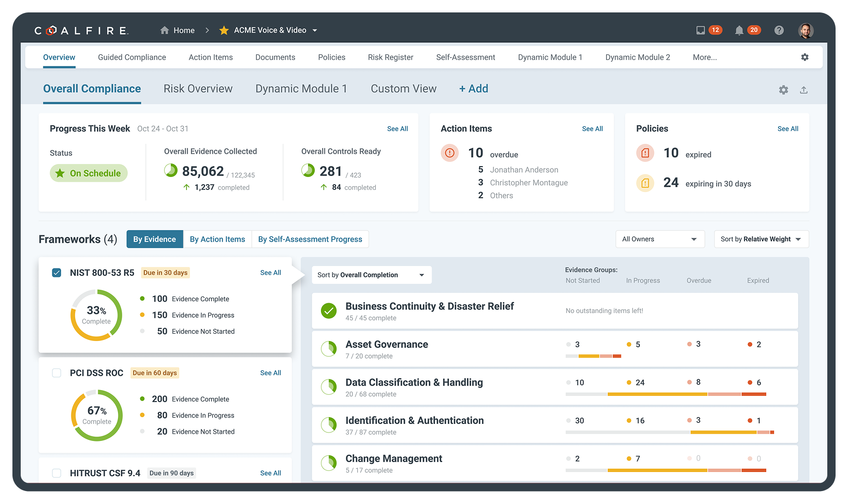The image size is (848, 504).
Task: Open the user profile avatar
Action: click(806, 31)
